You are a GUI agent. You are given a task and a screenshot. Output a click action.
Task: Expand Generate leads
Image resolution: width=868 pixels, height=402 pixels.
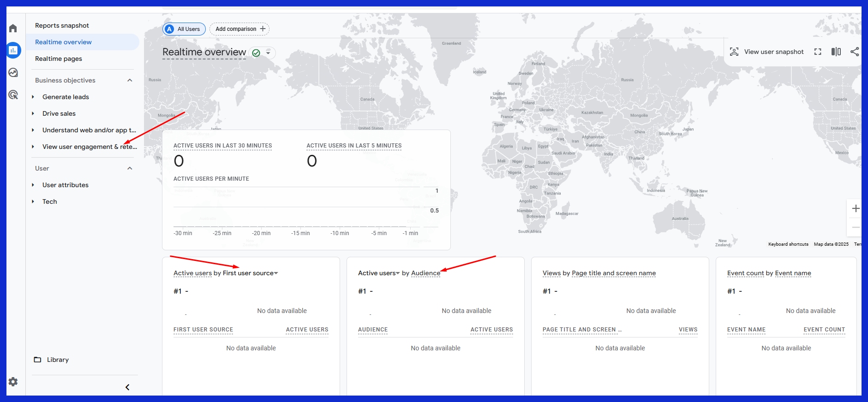[x=33, y=97]
